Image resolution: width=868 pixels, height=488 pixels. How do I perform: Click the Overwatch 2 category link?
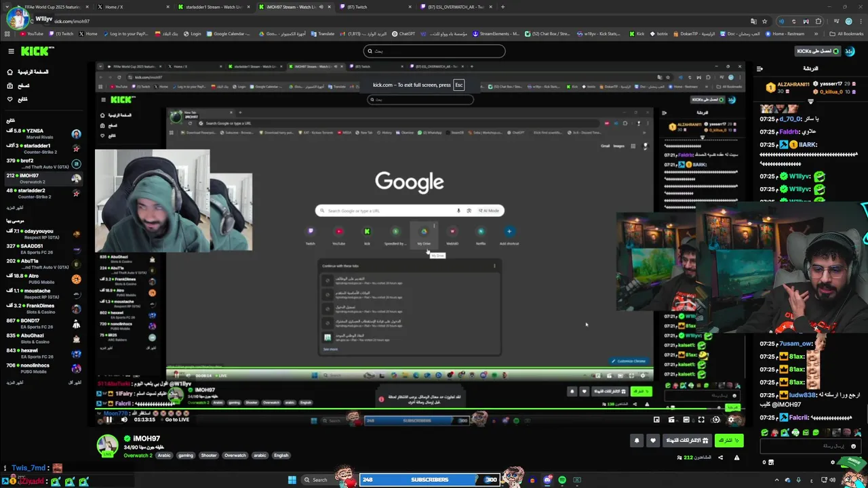pyautogui.click(x=138, y=455)
